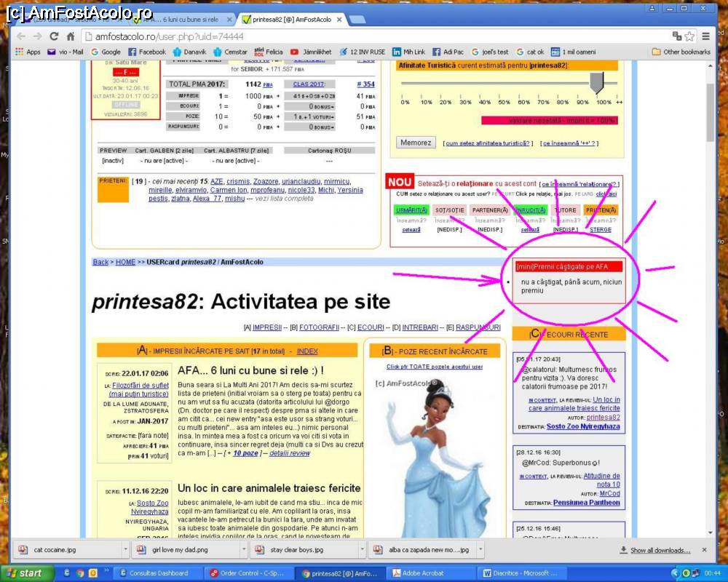Jump to [B] FOTOGRAFII section

(x=319, y=327)
